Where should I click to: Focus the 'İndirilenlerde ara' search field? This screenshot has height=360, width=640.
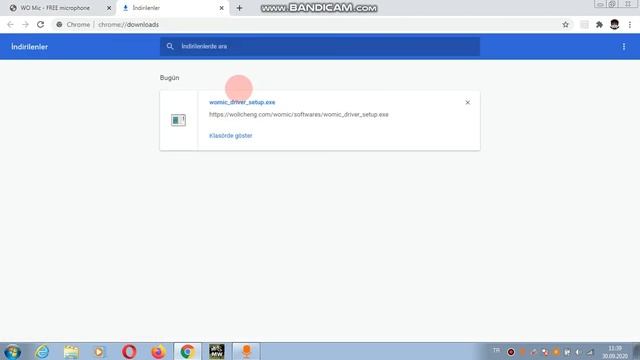320,46
